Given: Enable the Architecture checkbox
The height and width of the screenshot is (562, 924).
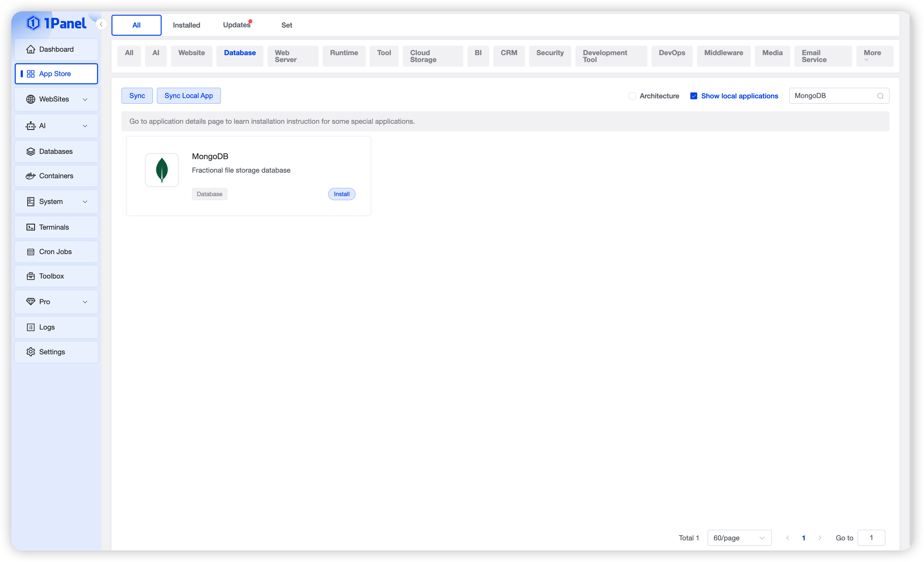Looking at the screenshot, I should point(632,96).
